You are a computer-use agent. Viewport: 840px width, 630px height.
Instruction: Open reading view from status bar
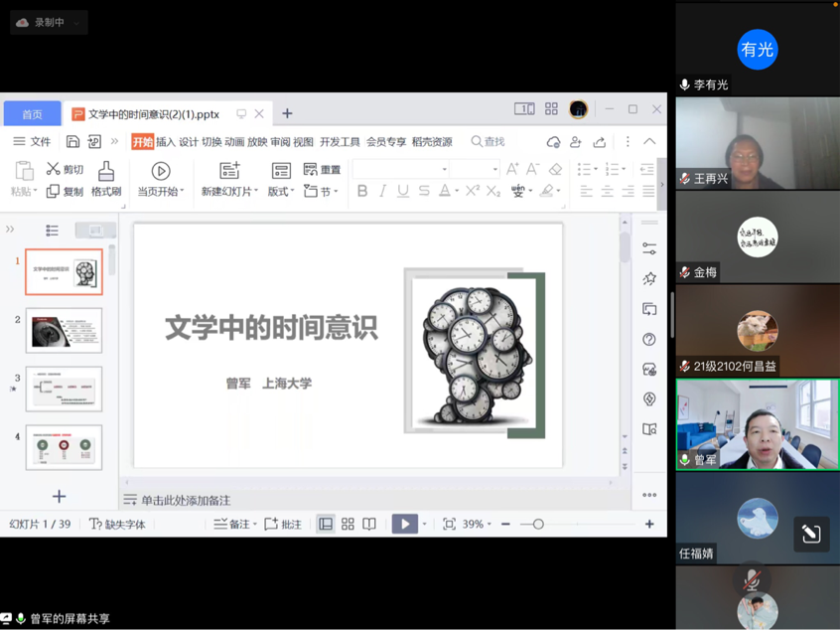point(369,524)
